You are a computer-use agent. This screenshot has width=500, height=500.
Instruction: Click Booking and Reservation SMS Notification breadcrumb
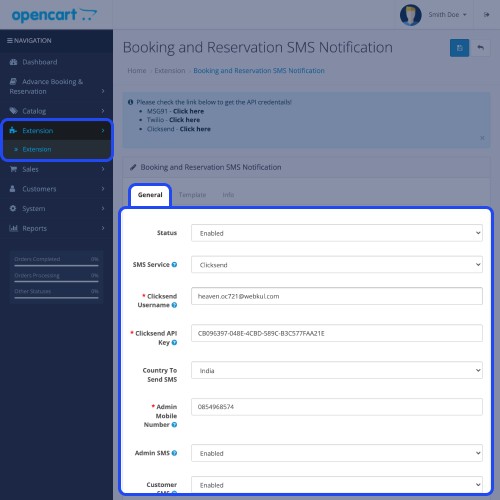click(259, 71)
